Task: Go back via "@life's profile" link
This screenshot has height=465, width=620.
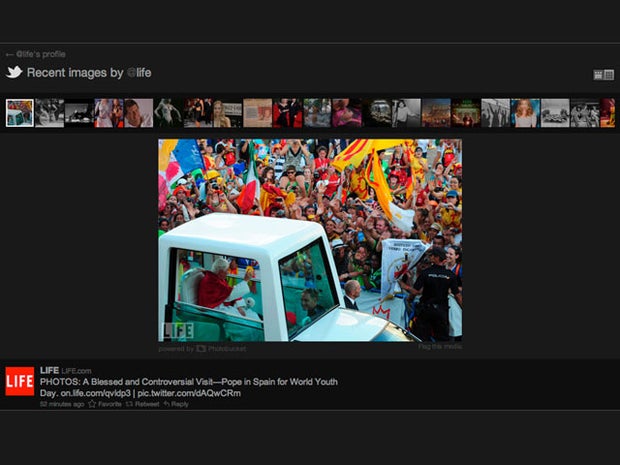Action: [36, 54]
